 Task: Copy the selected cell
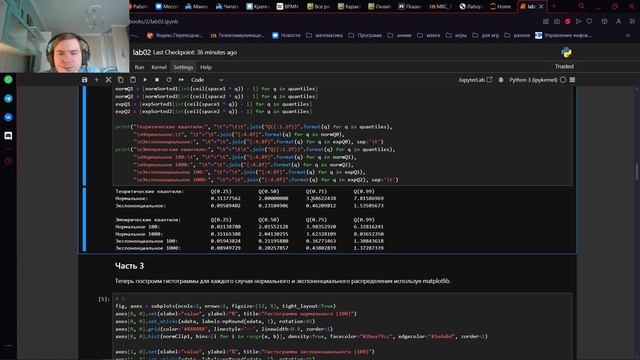[x=120, y=80]
